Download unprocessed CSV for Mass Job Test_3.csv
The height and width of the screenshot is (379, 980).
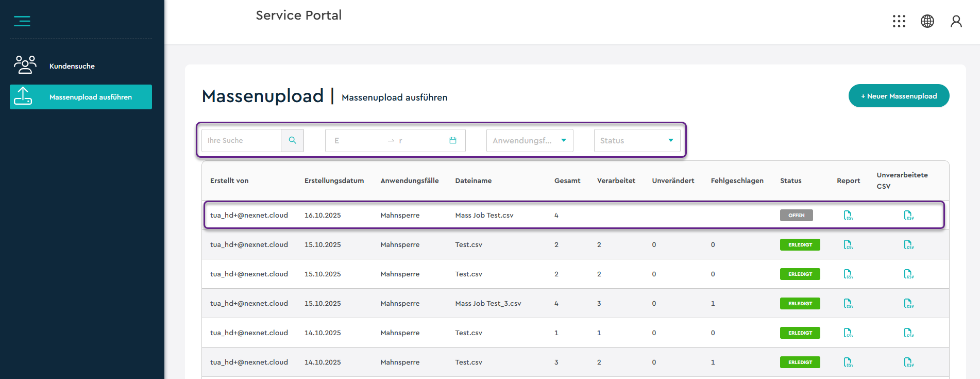pyautogui.click(x=908, y=303)
